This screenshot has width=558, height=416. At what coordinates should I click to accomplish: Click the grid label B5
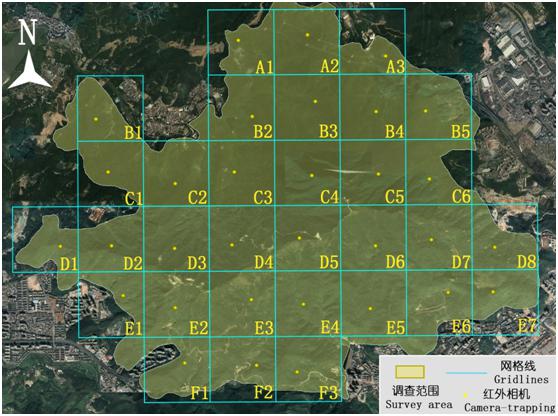coord(461,131)
